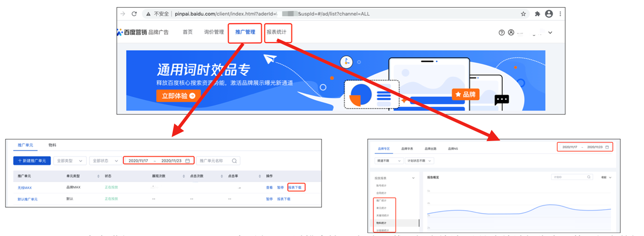This screenshot has width=644, height=236.
Task: Select 账号统计 in report sidebar
Action: pos(380,186)
